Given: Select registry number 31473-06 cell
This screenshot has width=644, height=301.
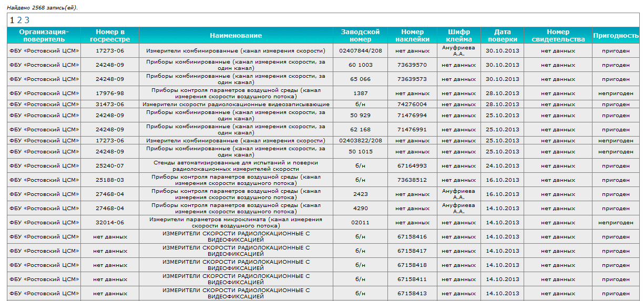Looking at the screenshot, I should pos(110,105).
